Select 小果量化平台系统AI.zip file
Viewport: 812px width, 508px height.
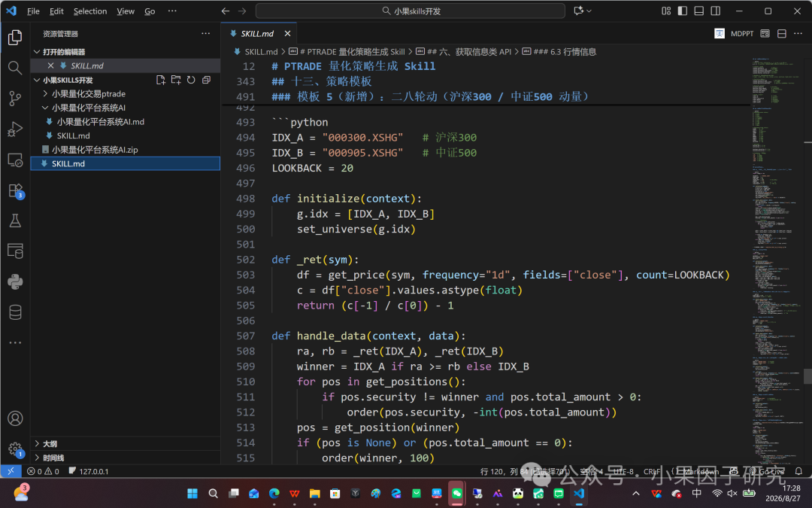coord(126,150)
